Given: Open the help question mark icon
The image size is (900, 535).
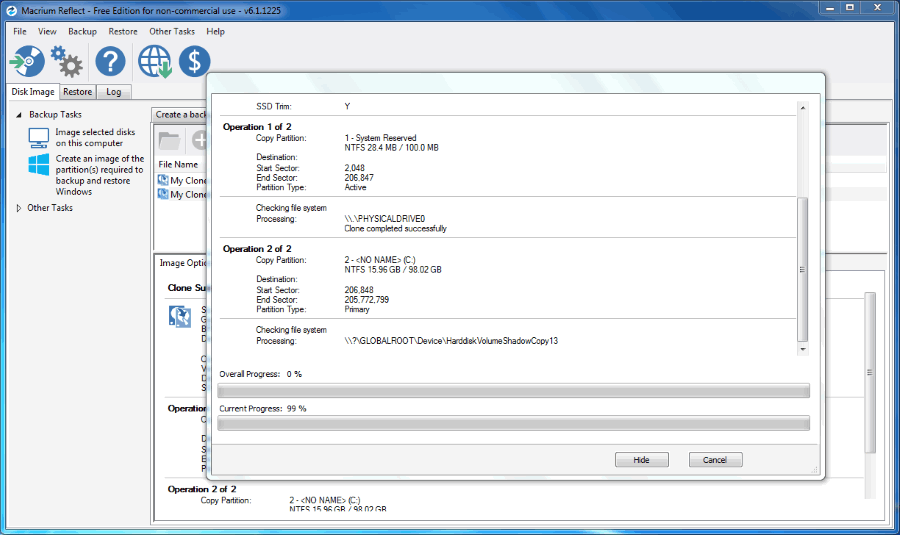Looking at the screenshot, I should click(110, 61).
